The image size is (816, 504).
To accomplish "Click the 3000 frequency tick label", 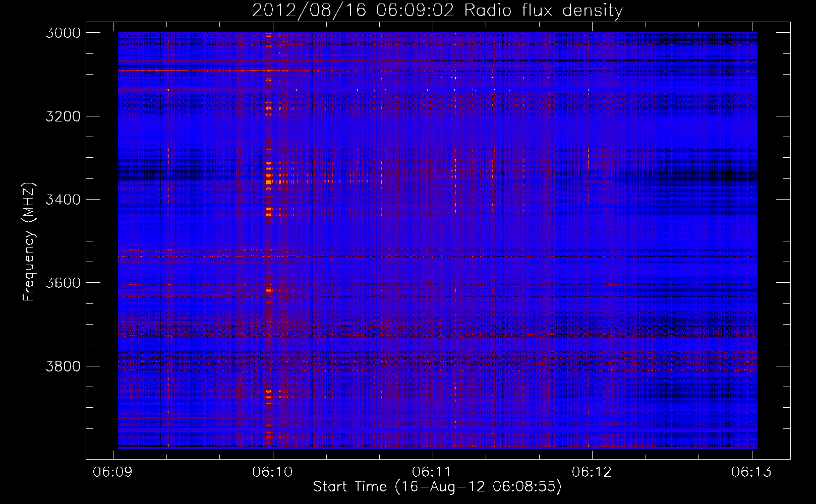I will (x=63, y=33).
